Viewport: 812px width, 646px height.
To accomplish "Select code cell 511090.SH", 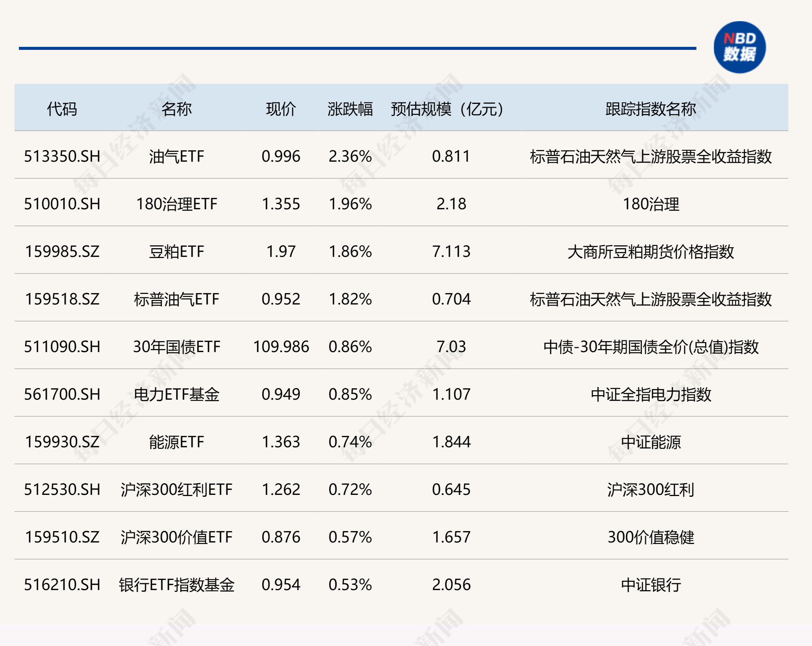I will click(62, 347).
